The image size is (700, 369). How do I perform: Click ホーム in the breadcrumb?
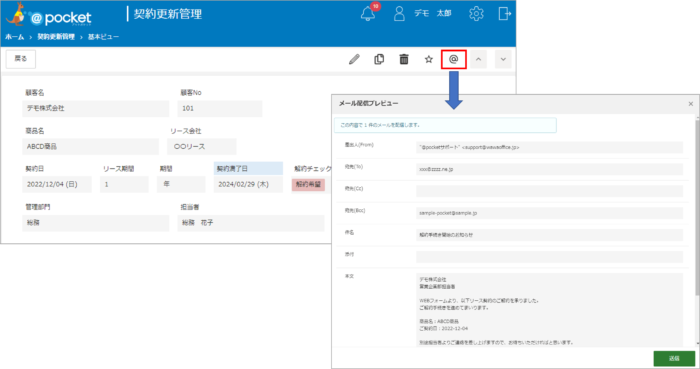tap(14, 37)
